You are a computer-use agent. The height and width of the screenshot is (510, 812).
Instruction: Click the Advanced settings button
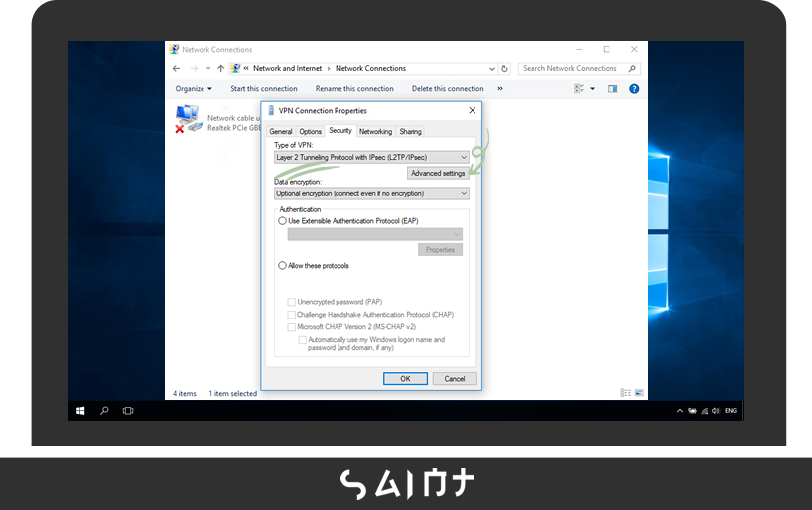coord(438,173)
